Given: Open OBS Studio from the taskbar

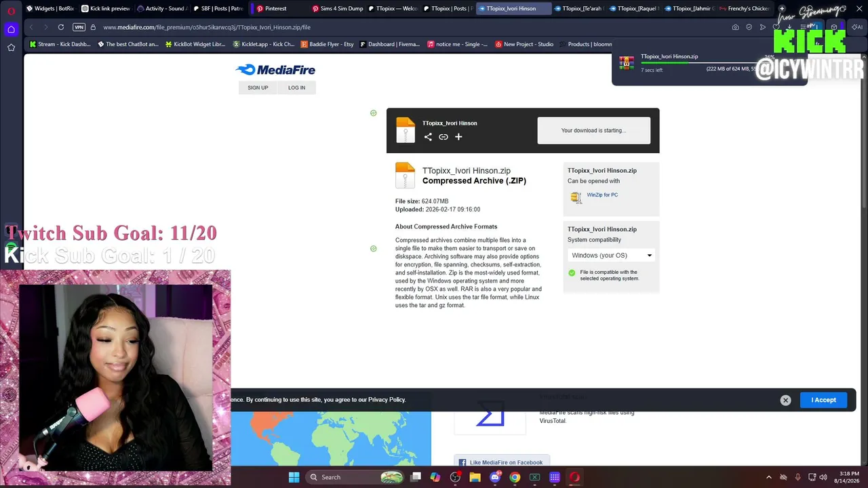Looking at the screenshot, I should click(x=455, y=477).
